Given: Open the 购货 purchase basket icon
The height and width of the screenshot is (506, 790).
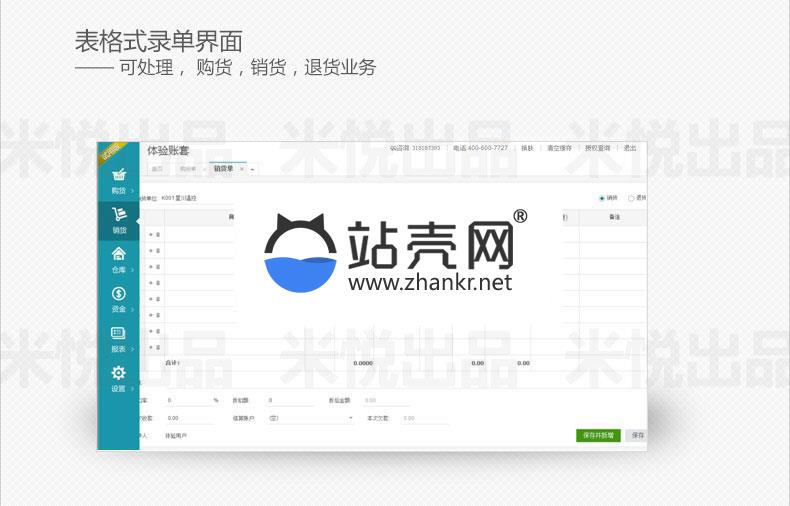Looking at the screenshot, I should pyautogui.click(x=118, y=175).
